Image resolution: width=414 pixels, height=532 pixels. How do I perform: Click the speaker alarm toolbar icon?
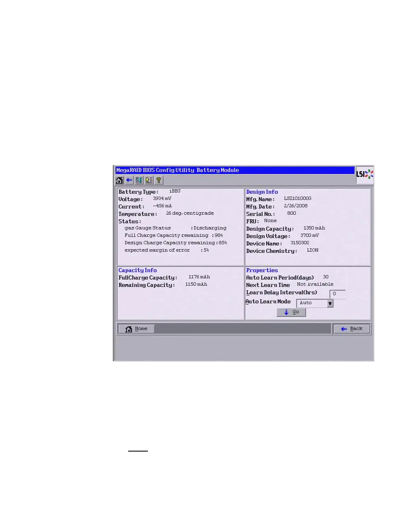click(149, 180)
